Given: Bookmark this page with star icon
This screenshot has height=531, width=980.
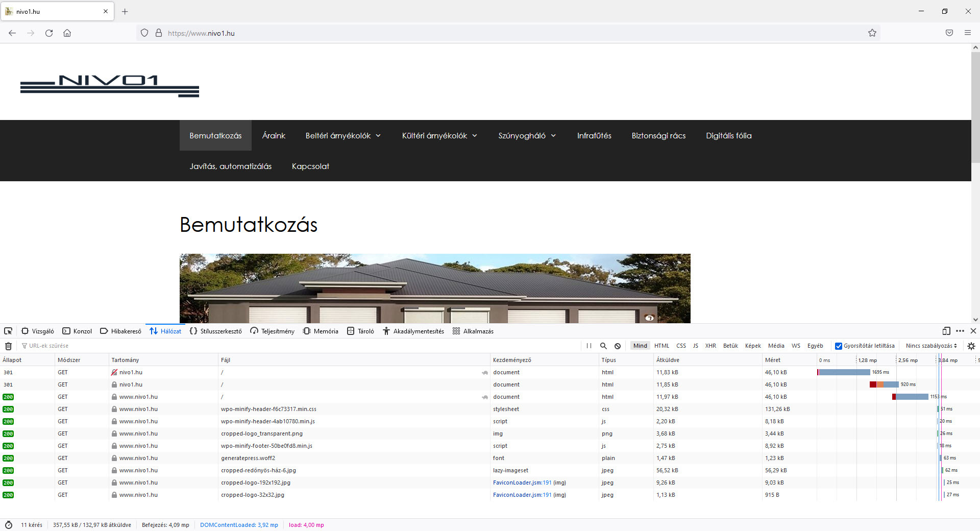Looking at the screenshot, I should click(x=872, y=33).
